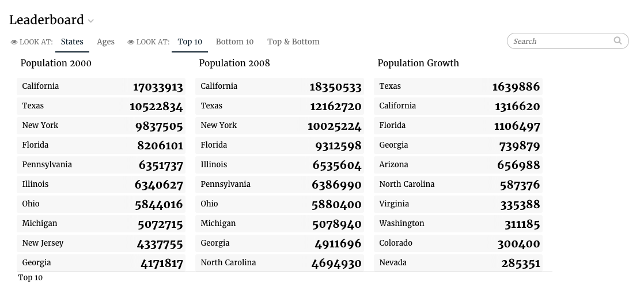Select the States tab

(72, 42)
